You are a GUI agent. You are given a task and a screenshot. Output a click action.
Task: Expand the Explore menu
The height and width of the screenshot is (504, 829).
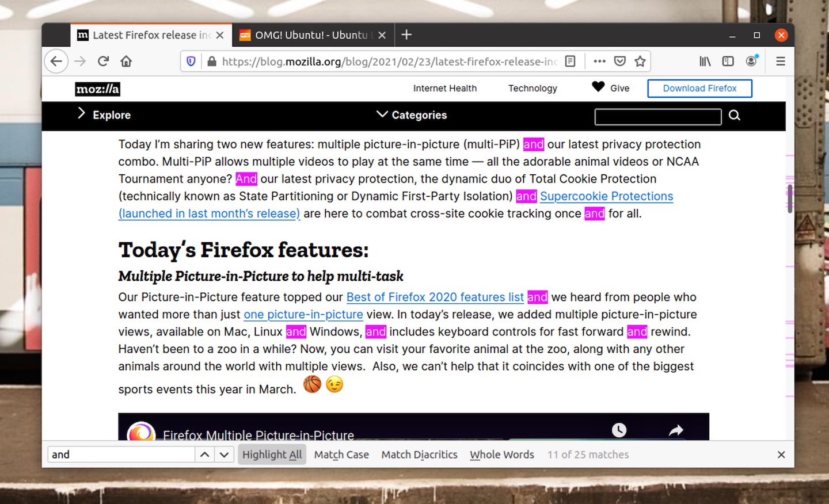104,114
